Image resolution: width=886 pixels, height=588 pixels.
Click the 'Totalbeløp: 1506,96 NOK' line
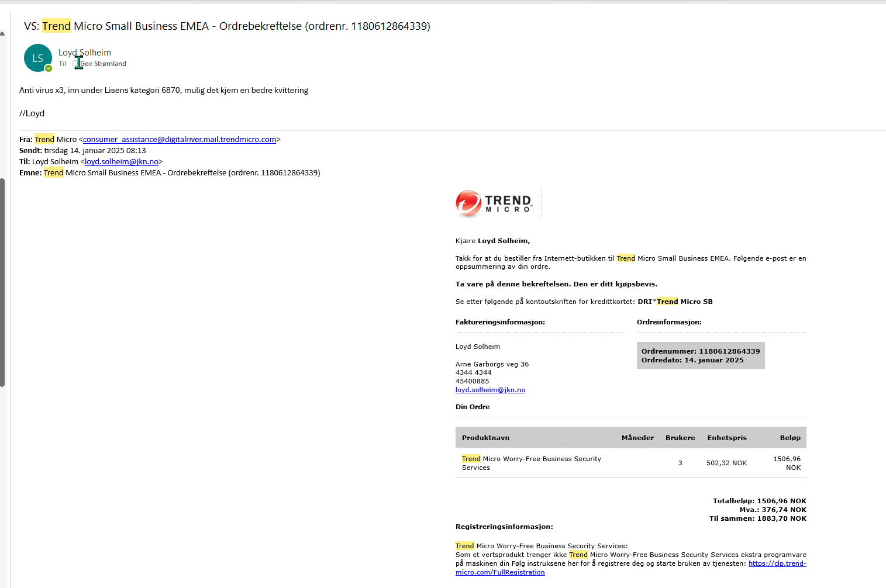(760, 501)
